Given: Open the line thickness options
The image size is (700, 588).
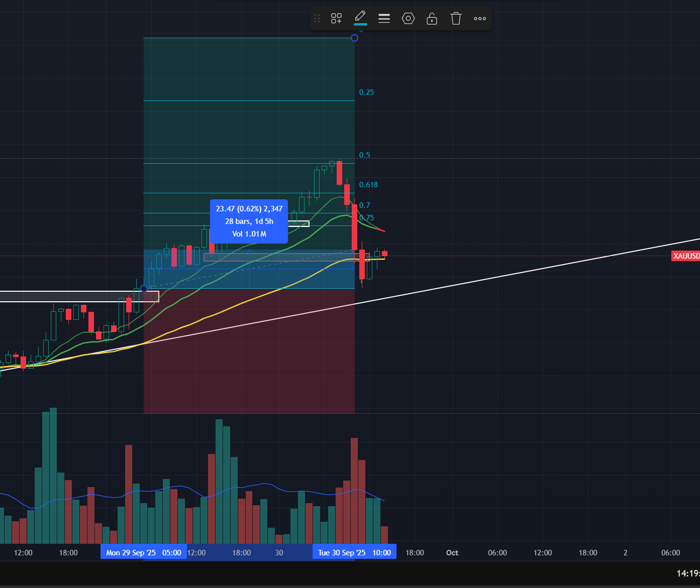Looking at the screenshot, I should coord(384,19).
